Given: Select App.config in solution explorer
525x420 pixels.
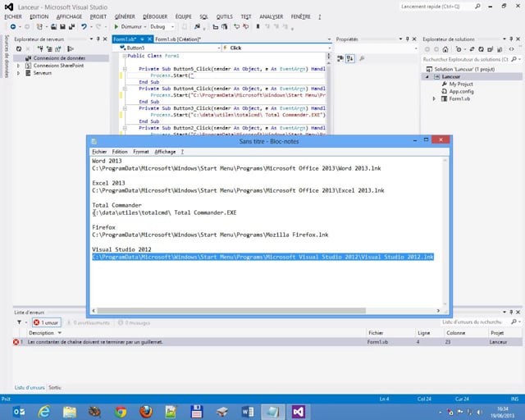Looking at the screenshot, I should tap(461, 91).
